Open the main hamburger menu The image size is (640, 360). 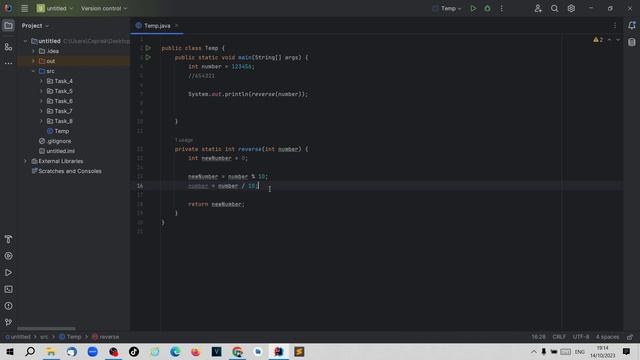pyautogui.click(x=24, y=8)
